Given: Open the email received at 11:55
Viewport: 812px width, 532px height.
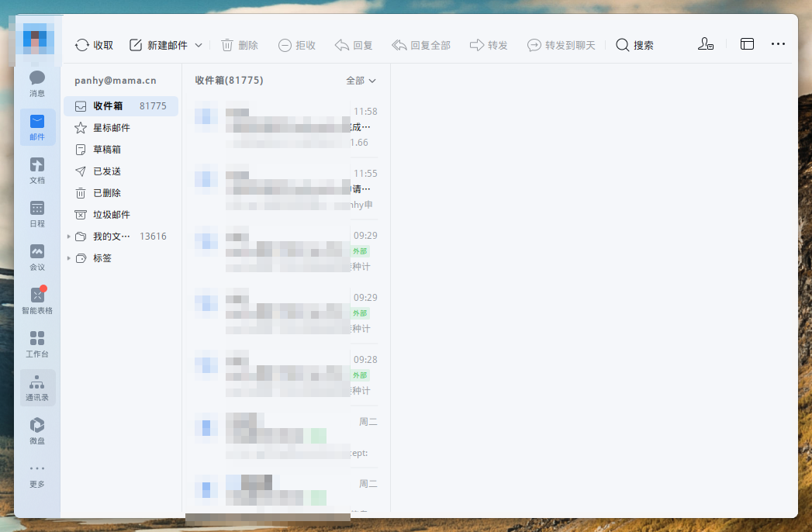Looking at the screenshot, I should click(286, 188).
